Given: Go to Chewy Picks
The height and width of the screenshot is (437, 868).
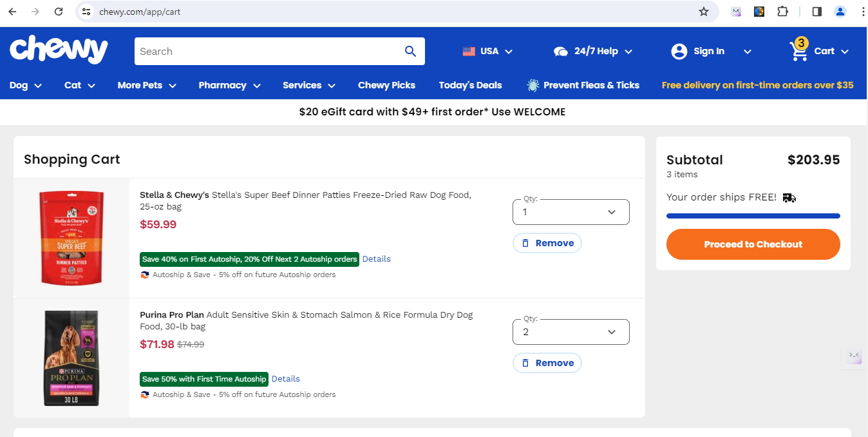Looking at the screenshot, I should (x=386, y=85).
